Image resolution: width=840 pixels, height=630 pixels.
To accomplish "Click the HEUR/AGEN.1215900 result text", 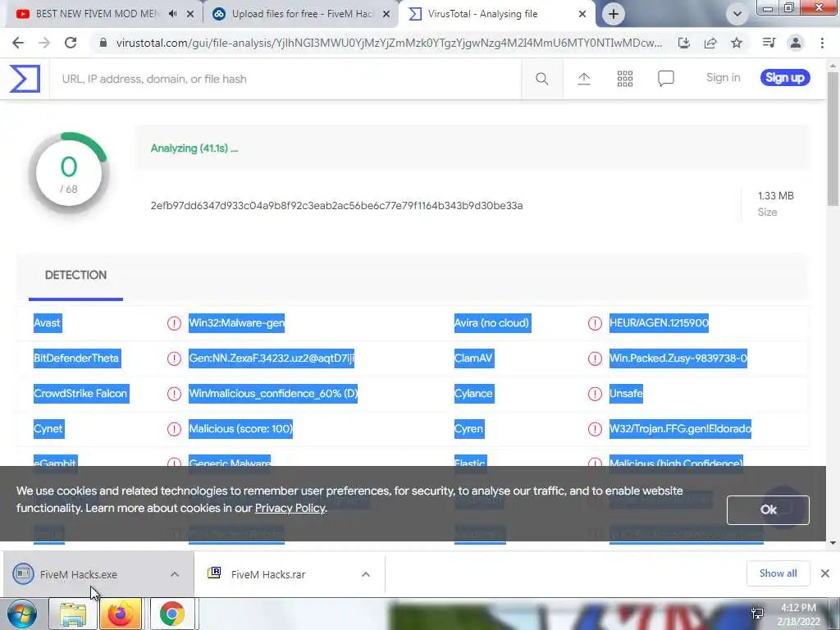I will click(659, 323).
